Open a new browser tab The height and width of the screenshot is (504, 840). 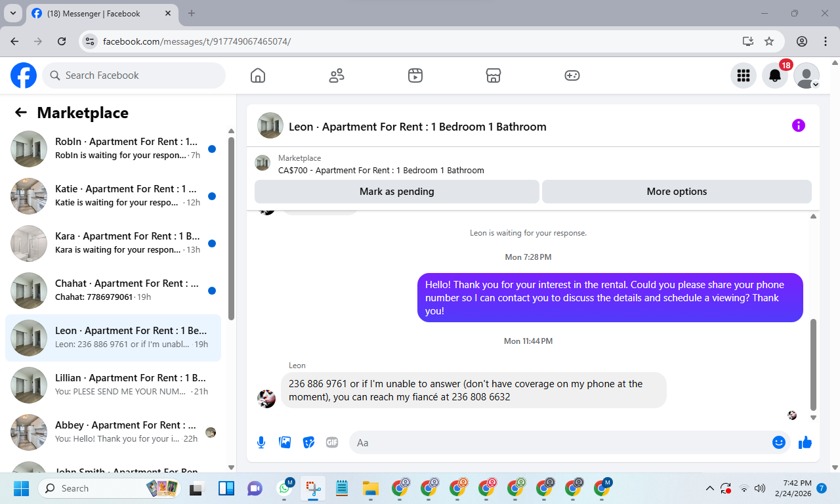tap(192, 13)
